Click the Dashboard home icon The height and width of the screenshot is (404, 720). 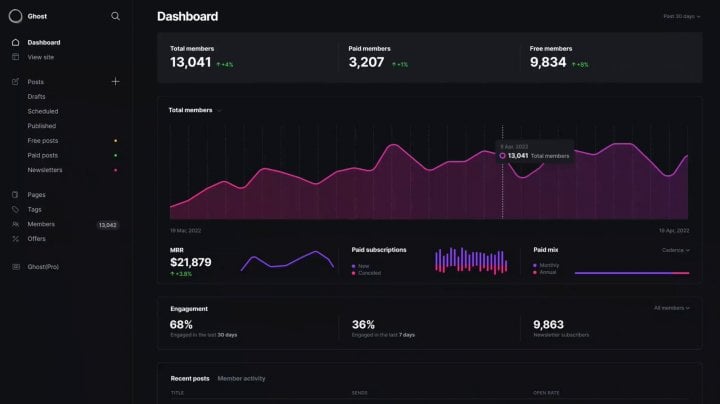pos(16,42)
